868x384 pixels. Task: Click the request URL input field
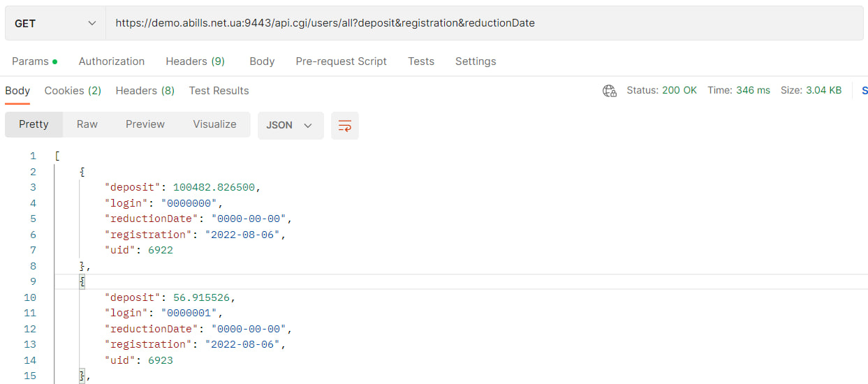pyautogui.click(x=482, y=24)
